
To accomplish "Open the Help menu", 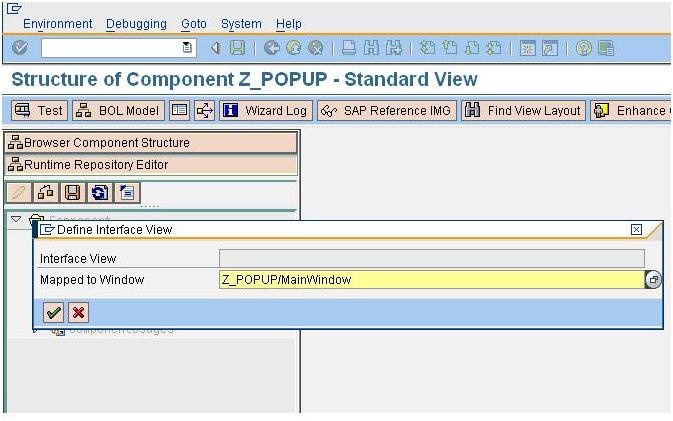I will pyautogui.click(x=288, y=24).
